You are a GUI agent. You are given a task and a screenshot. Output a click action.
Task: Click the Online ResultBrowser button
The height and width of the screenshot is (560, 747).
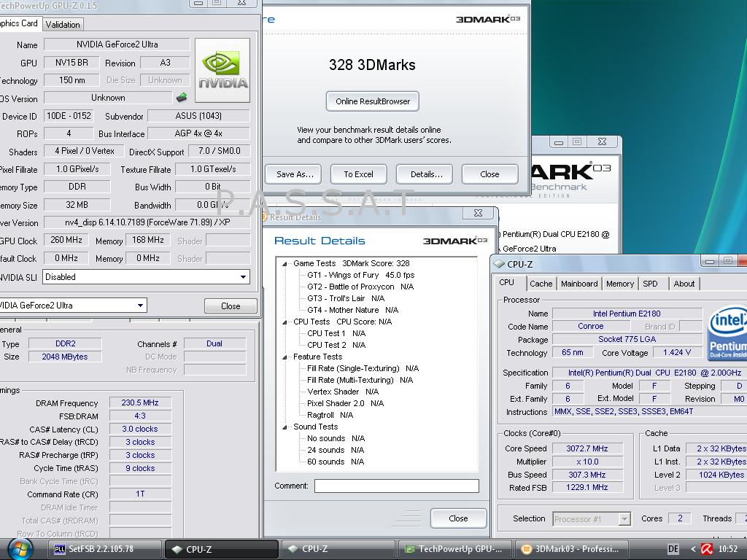(x=373, y=101)
